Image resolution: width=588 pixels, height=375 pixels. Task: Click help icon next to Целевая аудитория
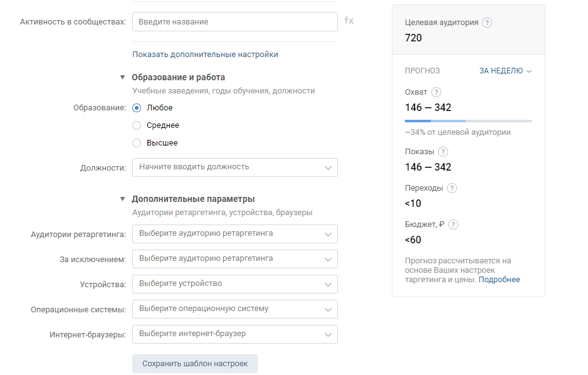[x=487, y=23]
